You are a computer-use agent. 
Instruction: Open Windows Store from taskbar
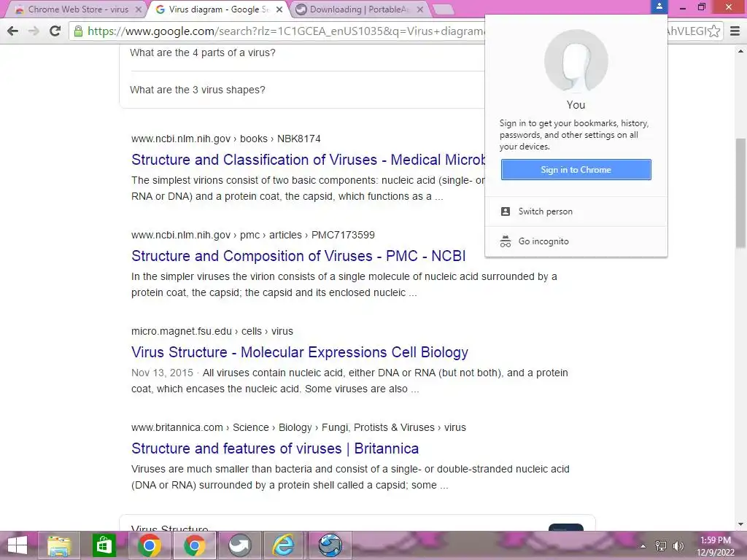tap(104, 545)
